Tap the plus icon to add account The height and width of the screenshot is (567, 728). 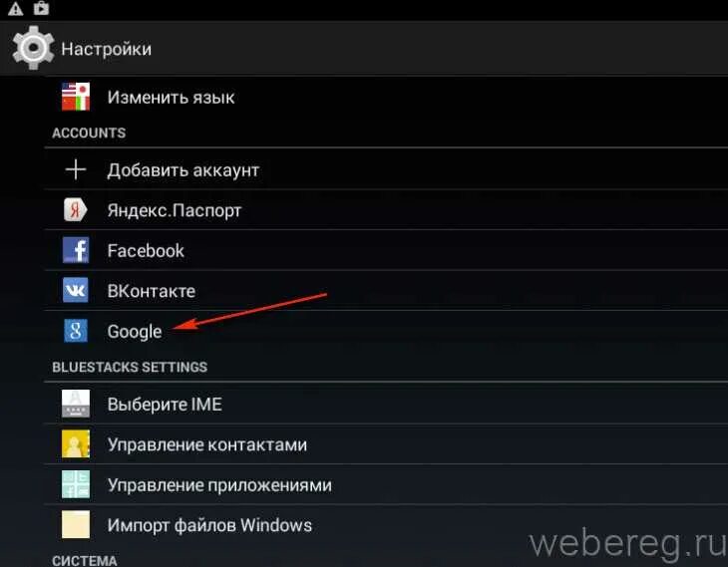pos(76,169)
